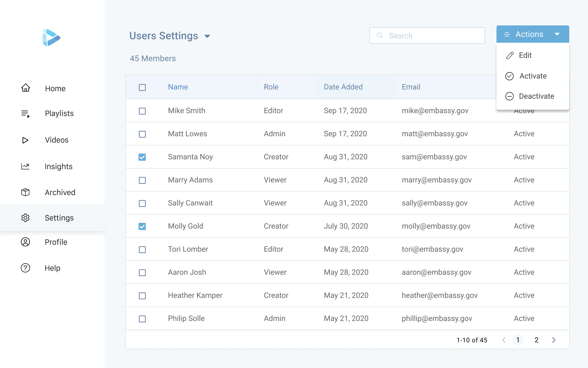Viewport: 588px width, 368px height.
Task: Toggle checkbox for Molly Gold
Action: click(x=142, y=226)
